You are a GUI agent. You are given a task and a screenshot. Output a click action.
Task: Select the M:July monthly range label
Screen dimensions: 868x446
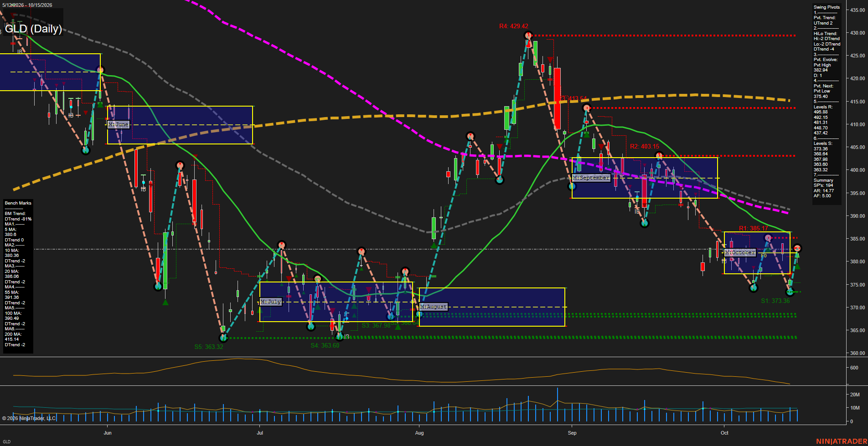pos(271,302)
